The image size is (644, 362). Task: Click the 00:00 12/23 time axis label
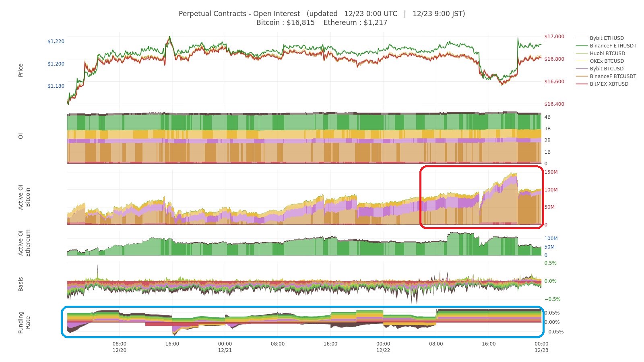click(541, 347)
